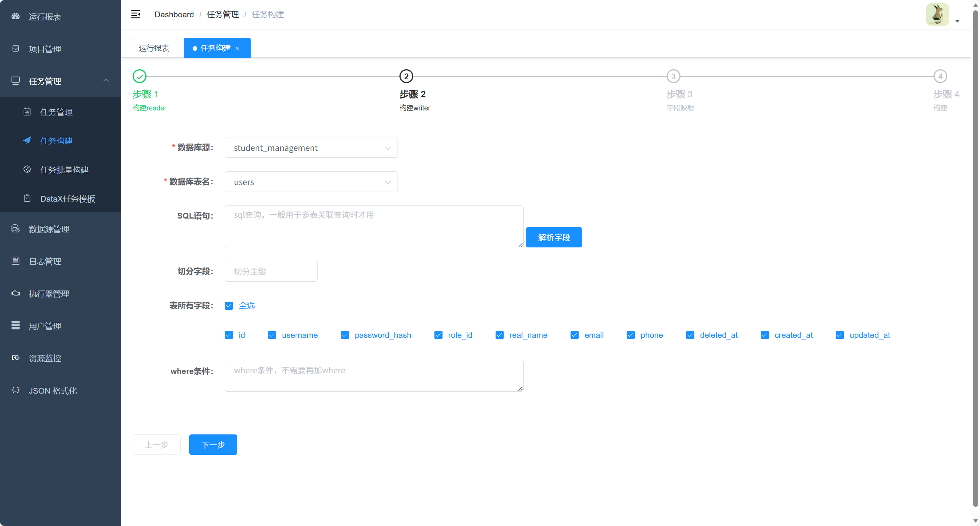Click the 资源监控 sidebar icon

[x=15, y=358]
